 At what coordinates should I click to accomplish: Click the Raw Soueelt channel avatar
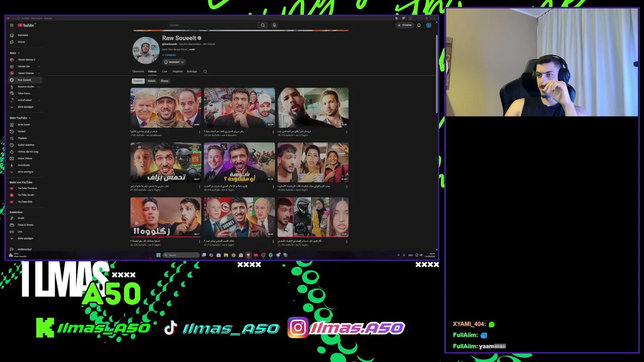(146, 50)
